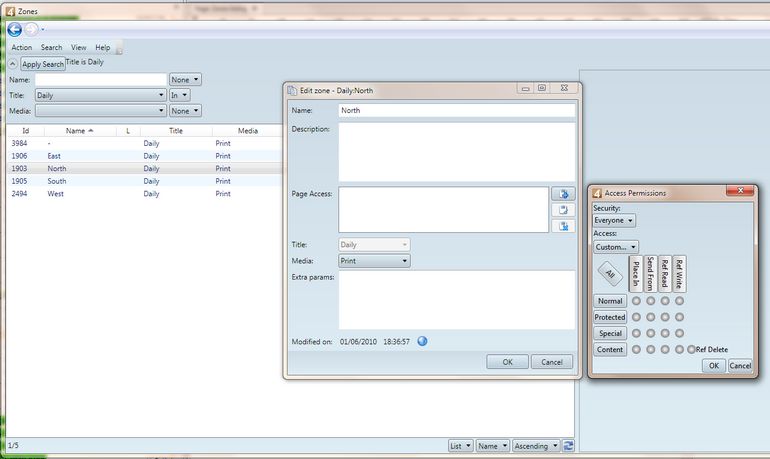
Task: Click the delete page access icon
Action: 563,226
